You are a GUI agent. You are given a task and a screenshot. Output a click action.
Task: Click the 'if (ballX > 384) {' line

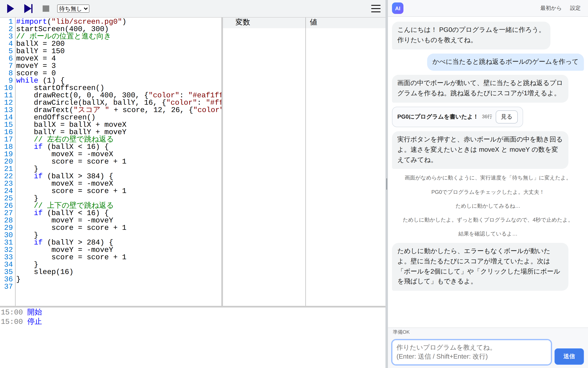coord(73,176)
